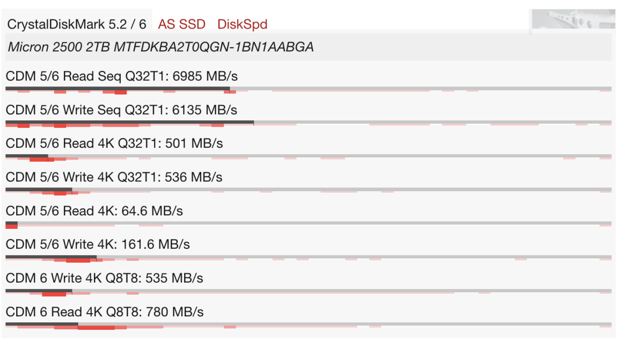Select the Write 4K Q32T1 536 MB/s text
Screen dimensions: 644x340
click(115, 177)
